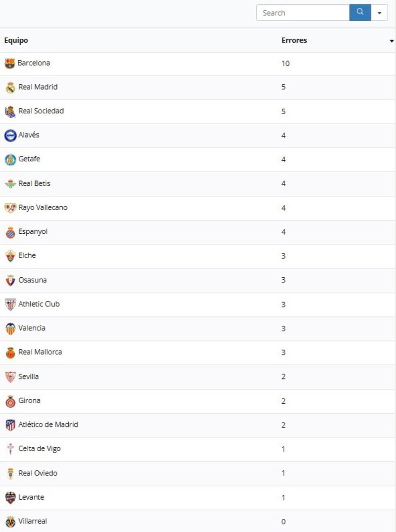This screenshot has height=532, width=396.
Task: Click the Real Madrid crest icon
Action: pyautogui.click(x=11, y=88)
